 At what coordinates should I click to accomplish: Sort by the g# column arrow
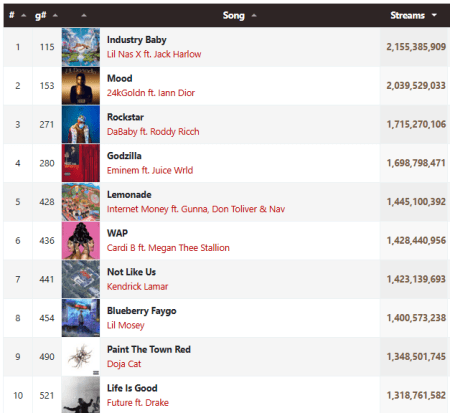[55, 16]
